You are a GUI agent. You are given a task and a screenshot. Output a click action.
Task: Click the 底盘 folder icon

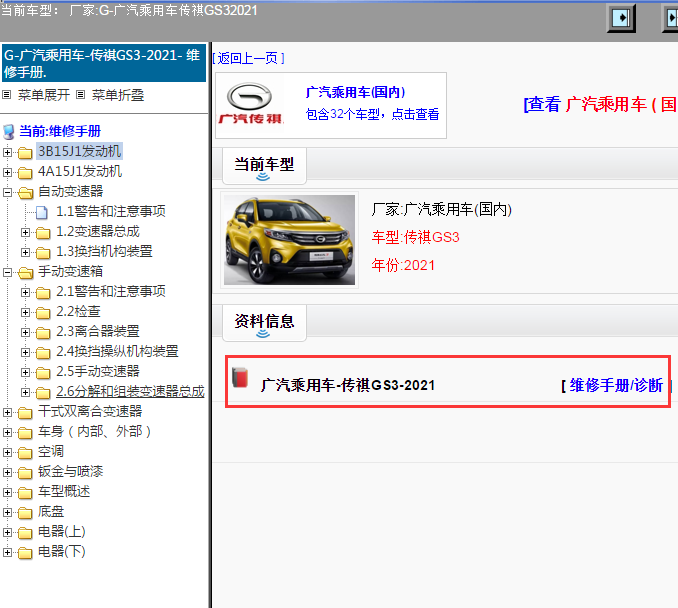(25, 512)
